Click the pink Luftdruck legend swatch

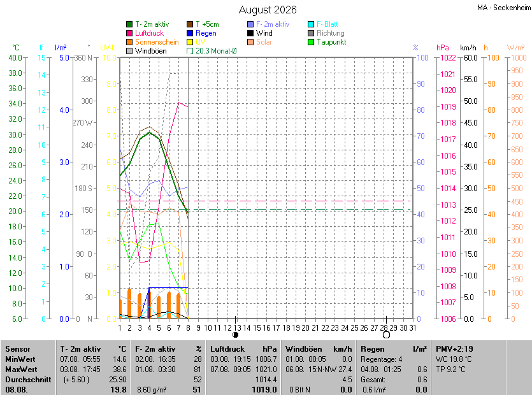point(129,33)
